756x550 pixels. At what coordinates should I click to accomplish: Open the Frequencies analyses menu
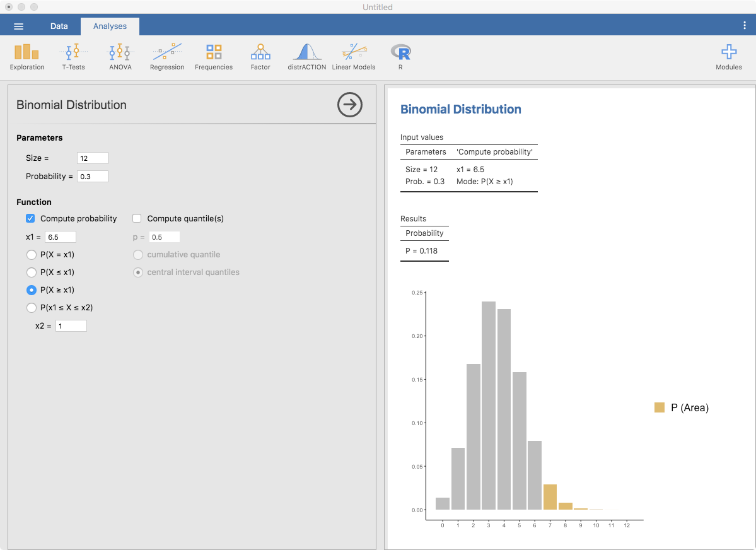pos(214,56)
